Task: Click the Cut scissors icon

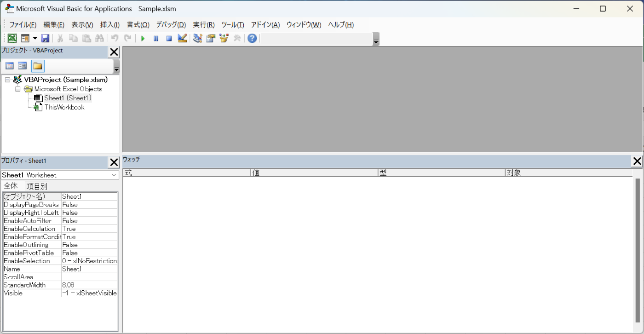Action: click(x=60, y=39)
